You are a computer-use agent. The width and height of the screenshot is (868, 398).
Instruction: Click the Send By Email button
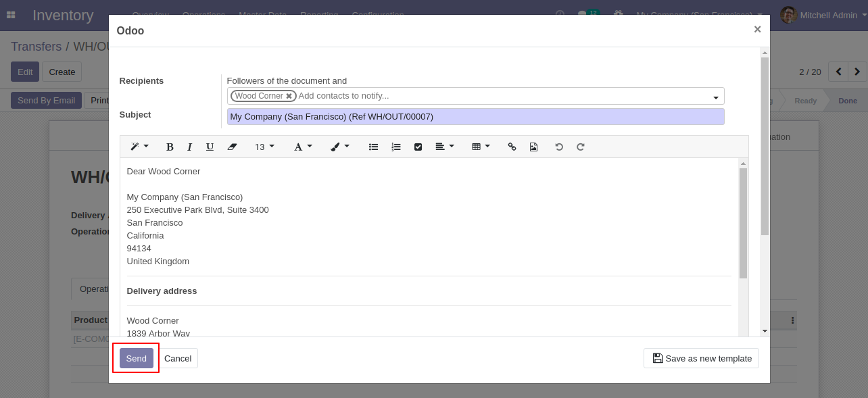pos(46,100)
